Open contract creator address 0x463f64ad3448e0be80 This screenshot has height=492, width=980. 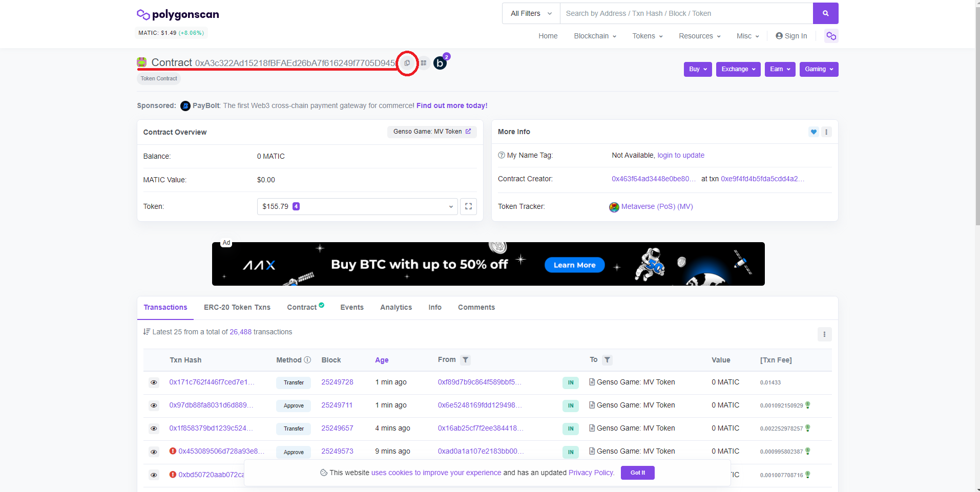pos(654,179)
